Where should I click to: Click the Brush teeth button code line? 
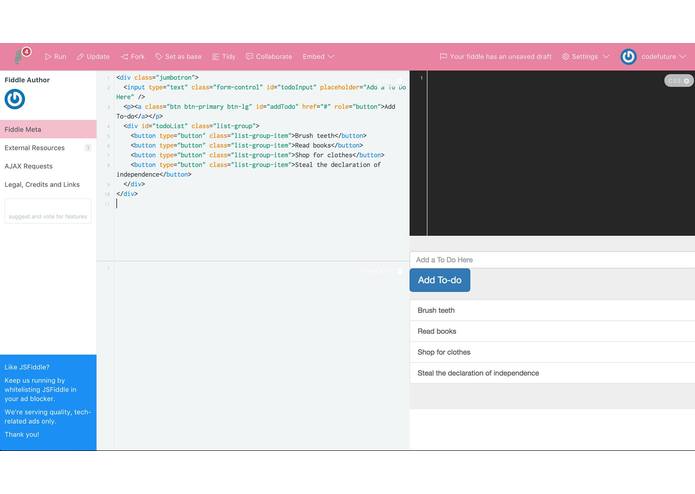[x=249, y=136]
